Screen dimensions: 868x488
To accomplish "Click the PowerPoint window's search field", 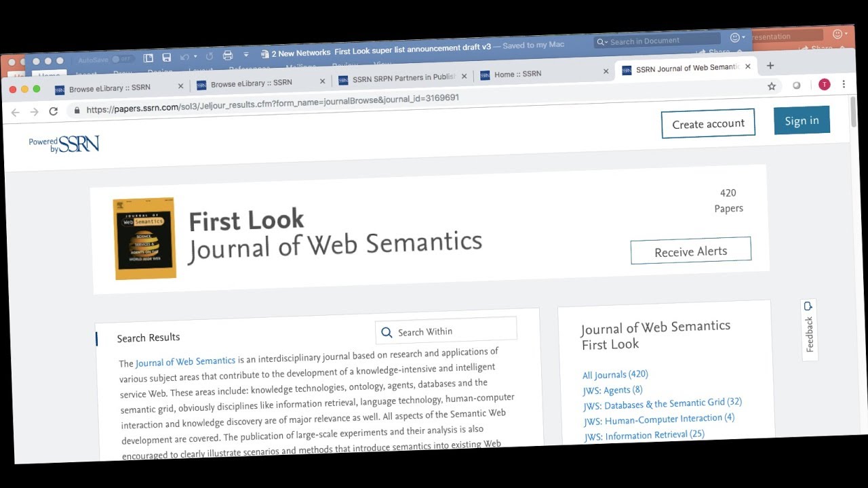I will (x=787, y=36).
